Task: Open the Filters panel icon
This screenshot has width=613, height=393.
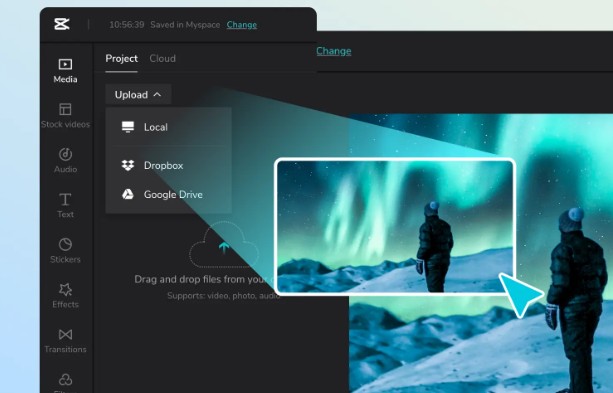Action: pos(65,380)
